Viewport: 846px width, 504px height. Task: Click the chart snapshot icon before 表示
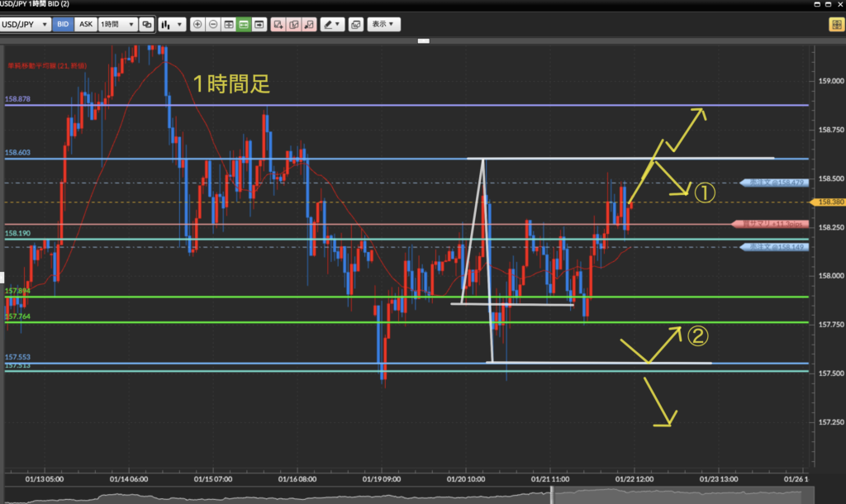click(355, 25)
